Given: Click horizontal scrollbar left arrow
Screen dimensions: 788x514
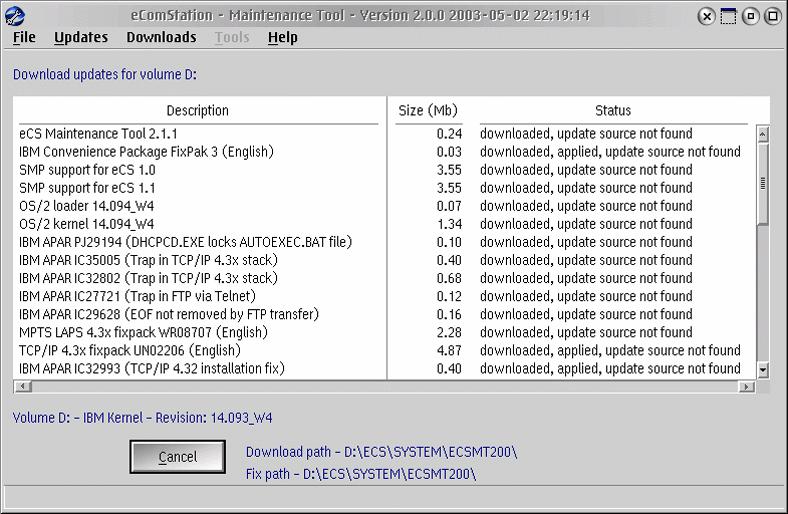Looking at the screenshot, I should point(23,386).
